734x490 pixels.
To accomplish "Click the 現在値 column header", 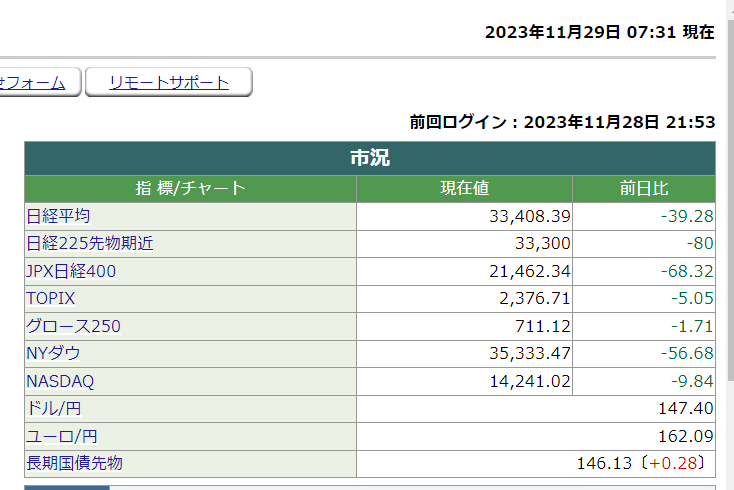I will [464, 188].
